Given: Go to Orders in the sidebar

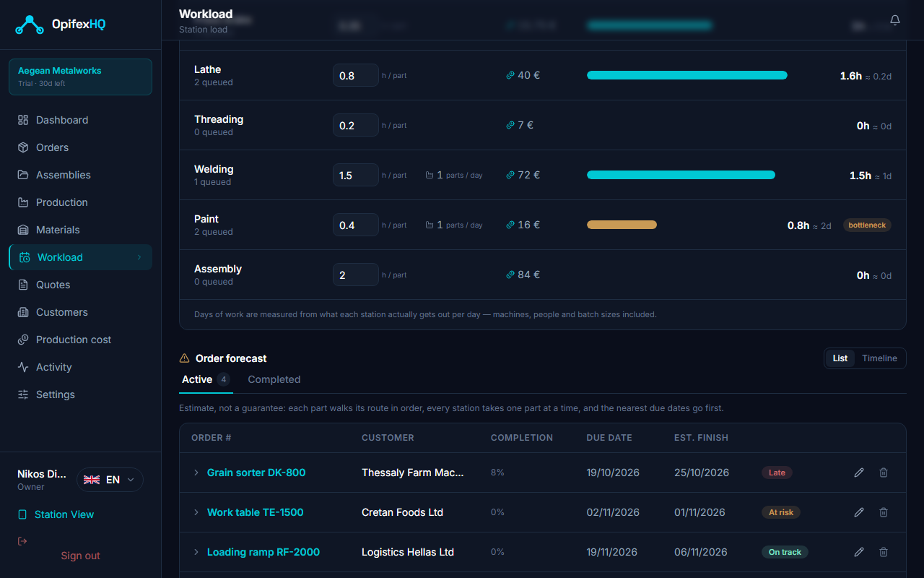Looking at the screenshot, I should [x=80, y=147].
